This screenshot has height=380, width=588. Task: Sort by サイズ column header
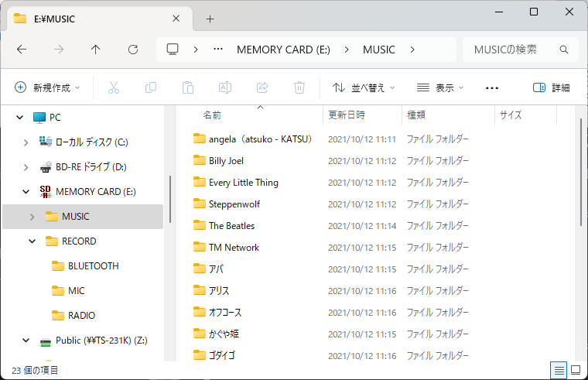coord(526,115)
